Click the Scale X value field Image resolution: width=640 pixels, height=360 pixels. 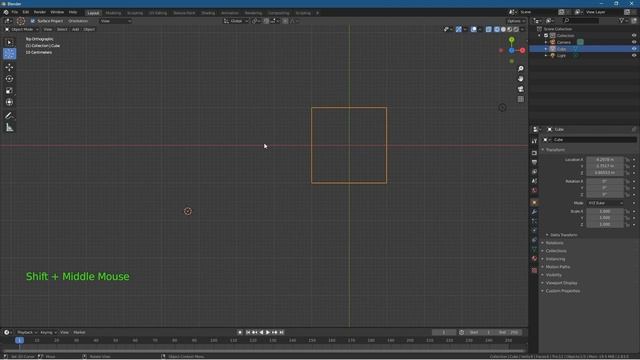coord(605,211)
